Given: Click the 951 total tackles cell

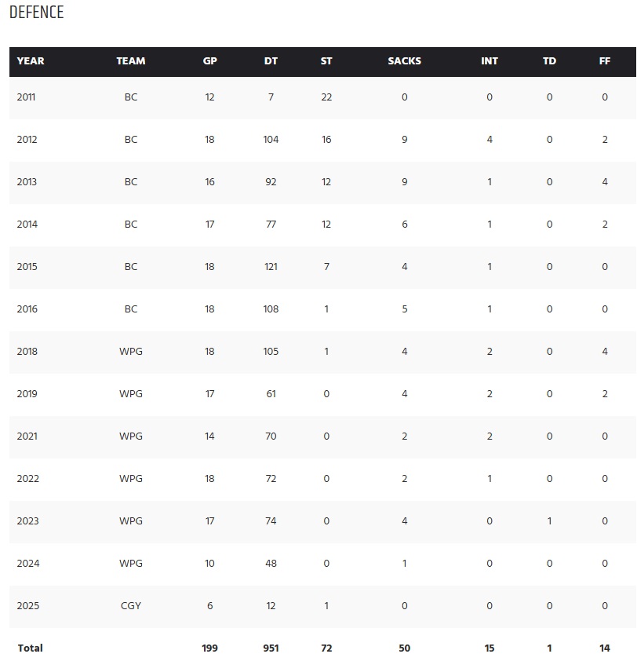Looking at the screenshot, I should click(271, 648).
